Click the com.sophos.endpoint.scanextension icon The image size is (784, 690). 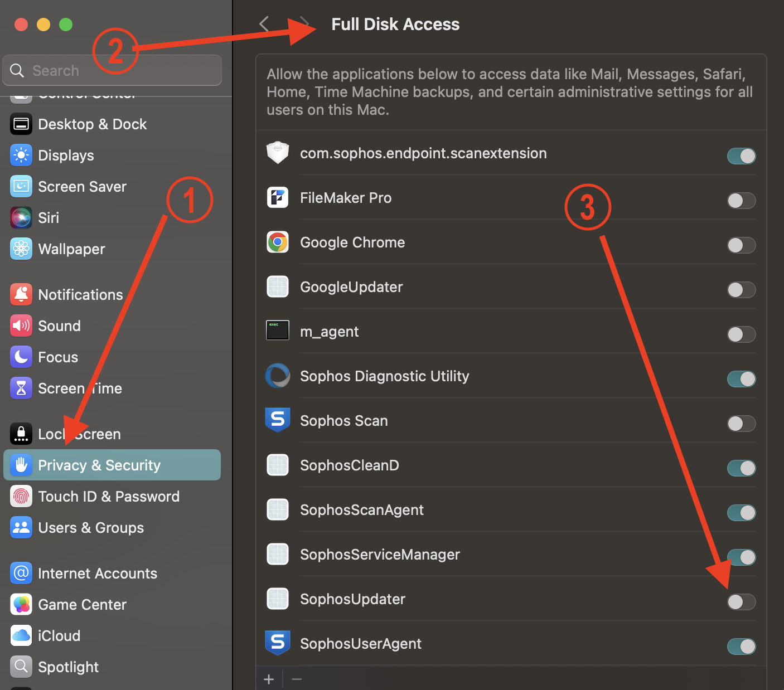pyautogui.click(x=278, y=153)
